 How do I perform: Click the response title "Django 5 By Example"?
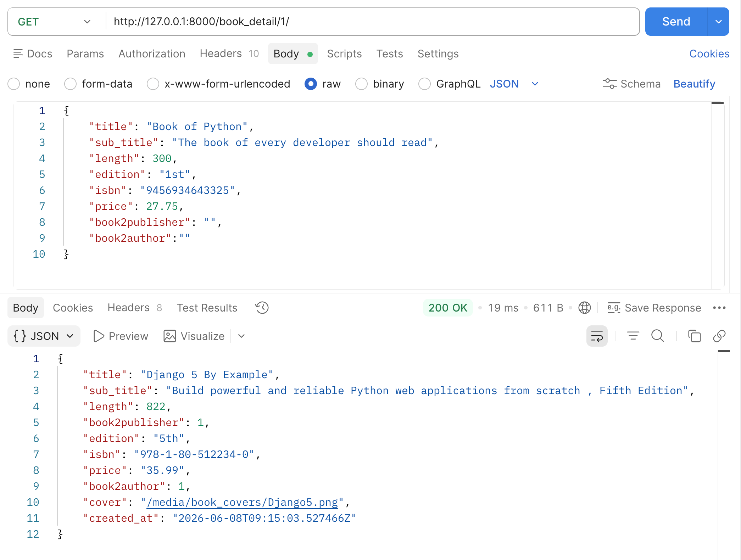pyautogui.click(x=207, y=375)
